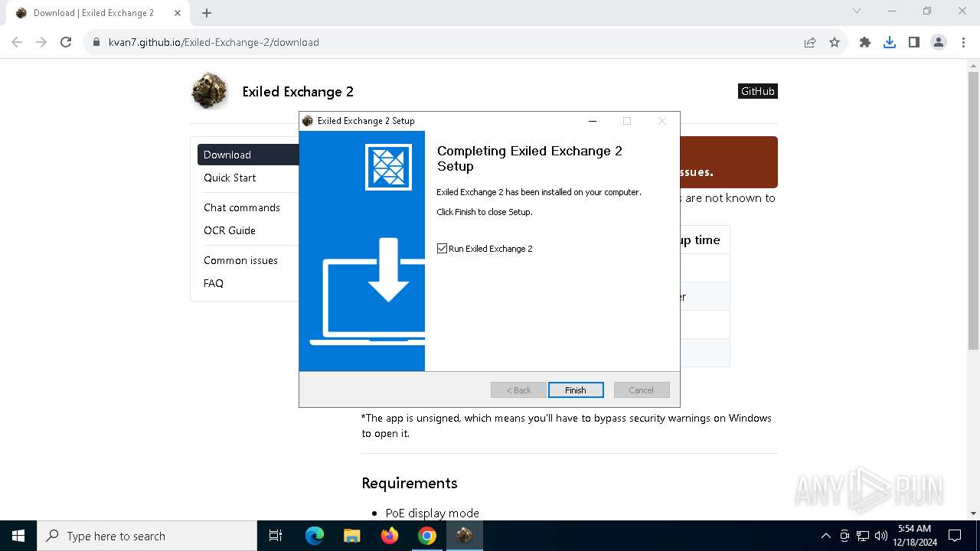Go forward in Chrome

41,42
